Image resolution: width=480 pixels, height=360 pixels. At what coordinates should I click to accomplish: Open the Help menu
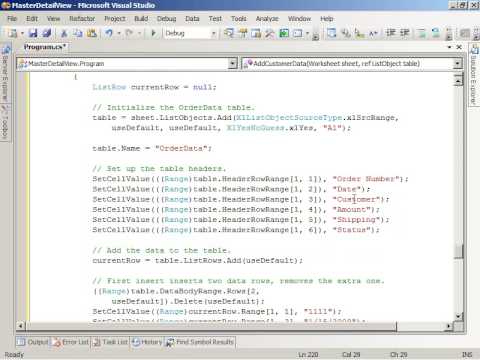(327, 19)
